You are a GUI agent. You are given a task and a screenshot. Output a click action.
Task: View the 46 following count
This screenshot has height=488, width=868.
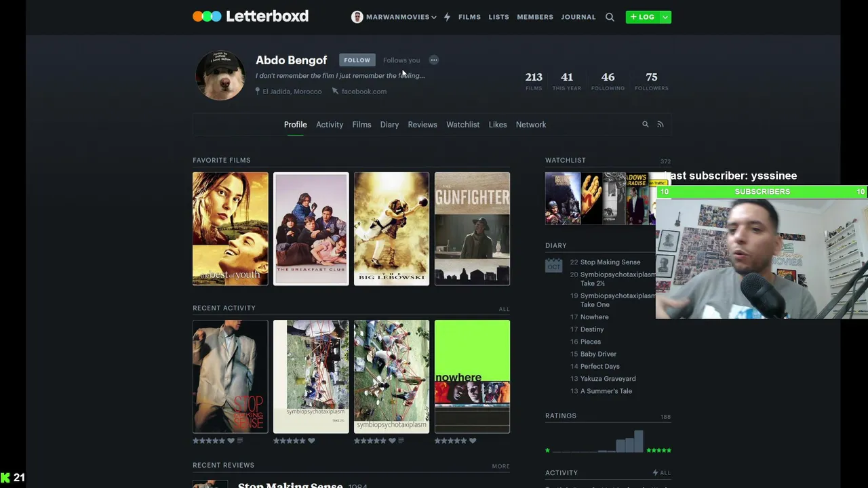point(608,81)
